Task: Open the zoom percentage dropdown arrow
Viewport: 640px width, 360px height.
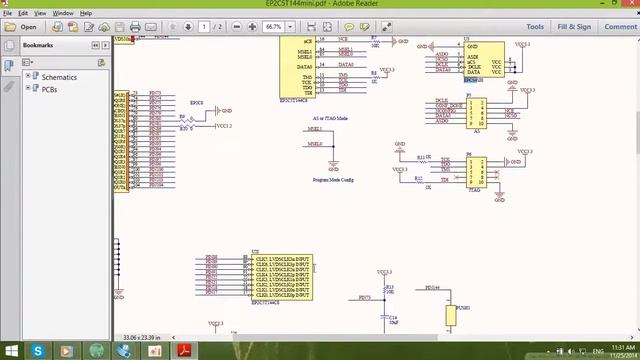Action: (290, 27)
